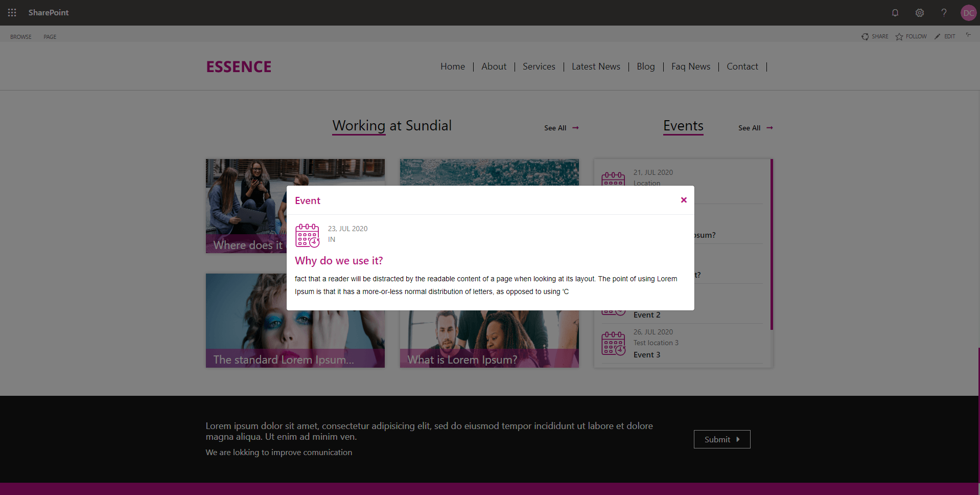Click the calendar icon in Event dialog
The image size is (980, 495).
click(308, 235)
